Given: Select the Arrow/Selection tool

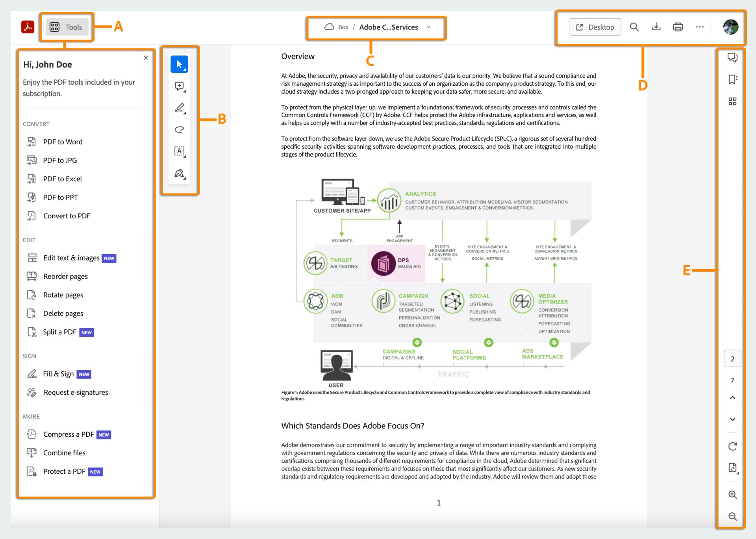Looking at the screenshot, I should coord(179,64).
